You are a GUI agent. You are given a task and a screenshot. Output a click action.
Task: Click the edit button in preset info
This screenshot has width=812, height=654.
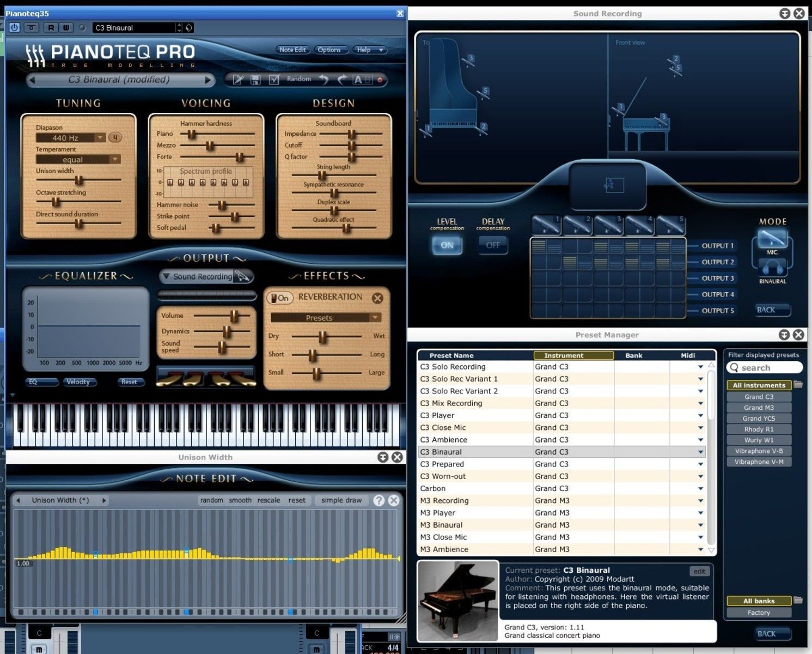click(x=699, y=571)
